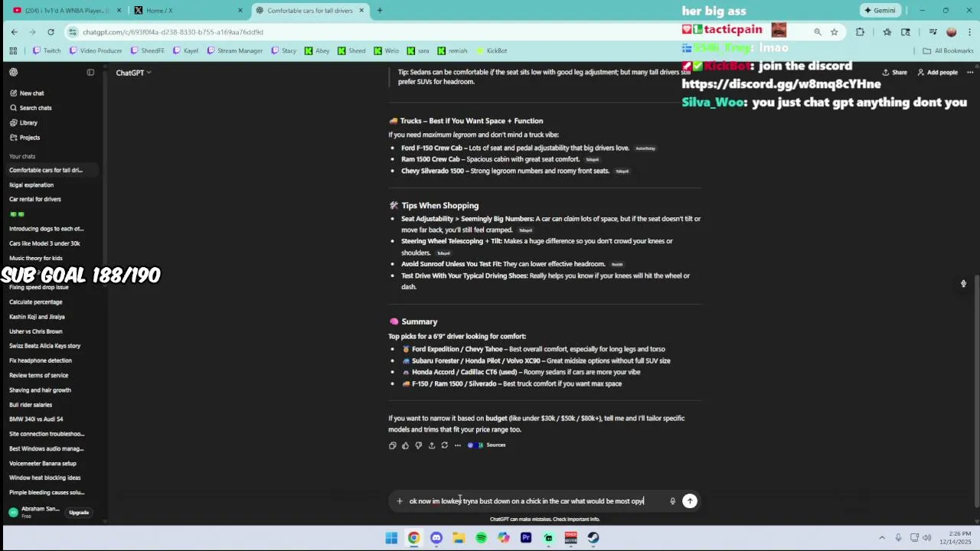Open File Explorer from the taskbar
The image size is (980, 551).
(x=459, y=538)
